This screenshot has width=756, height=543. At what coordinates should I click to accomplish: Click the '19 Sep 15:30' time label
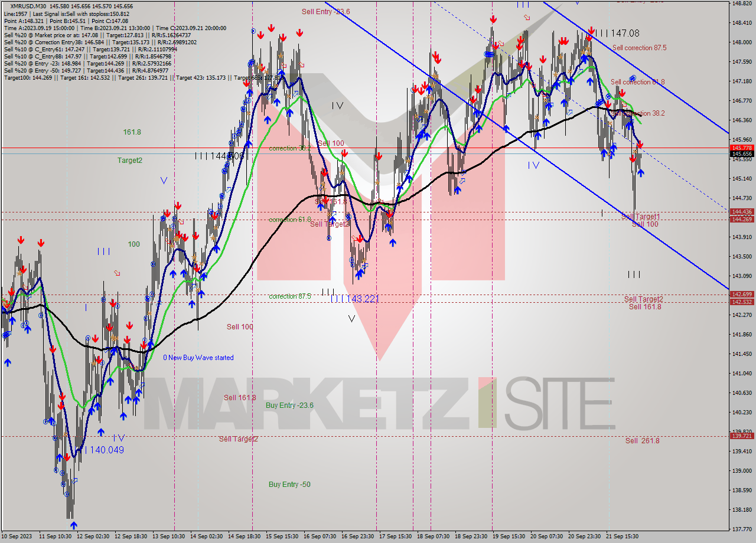(x=509, y=537)
